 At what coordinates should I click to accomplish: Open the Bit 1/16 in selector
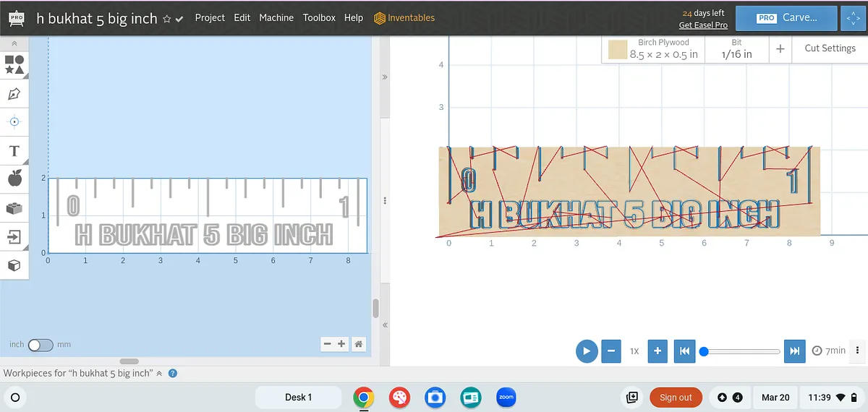[x=736, y=49]
